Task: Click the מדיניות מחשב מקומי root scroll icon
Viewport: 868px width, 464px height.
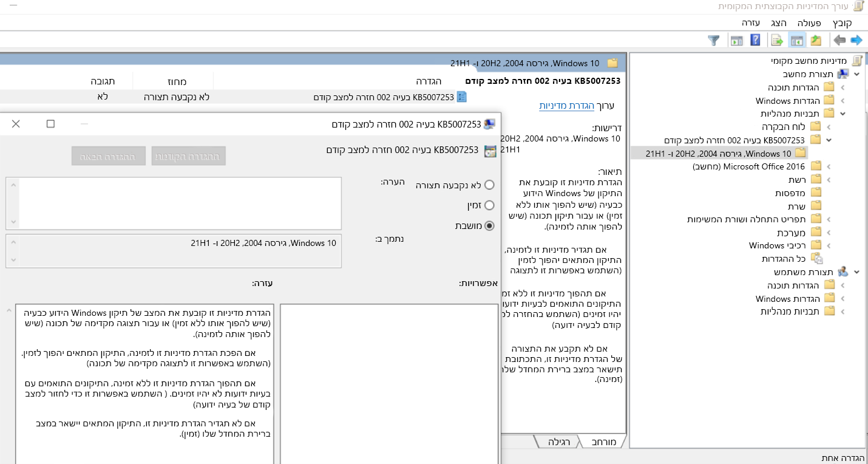Action: coord(857,60)
